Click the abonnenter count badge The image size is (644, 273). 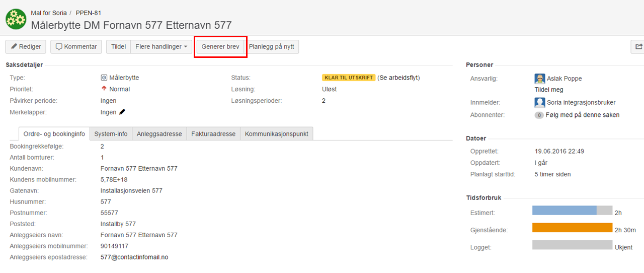coord(539,115)
